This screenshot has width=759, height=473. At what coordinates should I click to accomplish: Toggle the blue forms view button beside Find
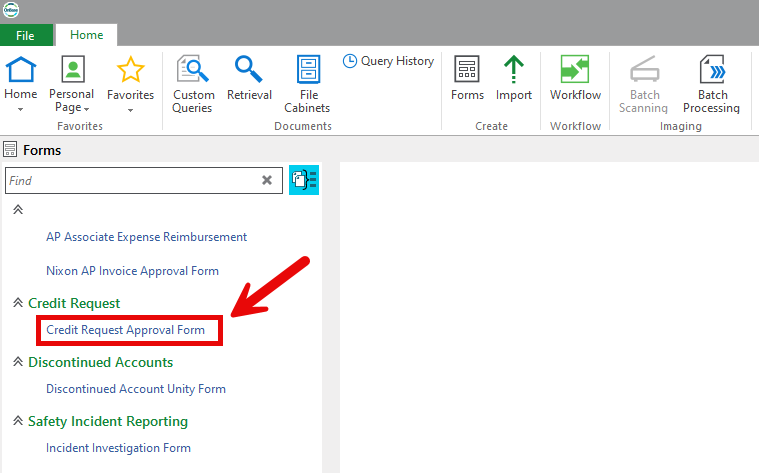tap(303, 181)
